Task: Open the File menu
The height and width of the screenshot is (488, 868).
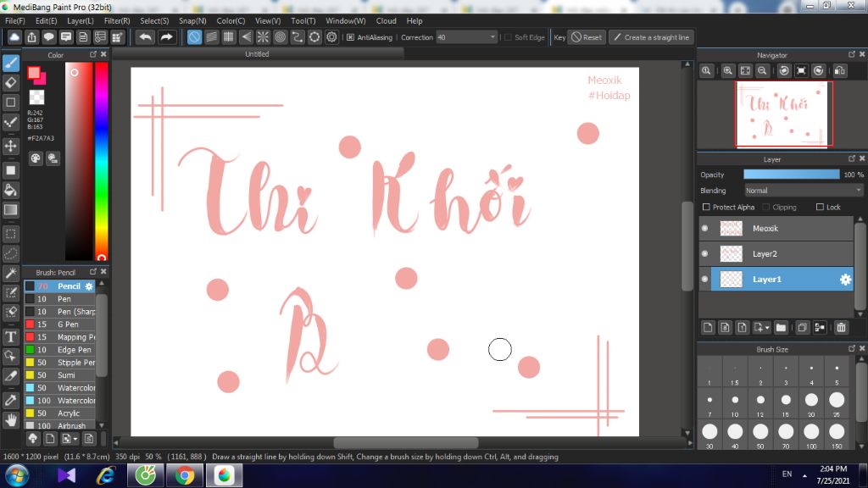Action: [x=15, y=20]
